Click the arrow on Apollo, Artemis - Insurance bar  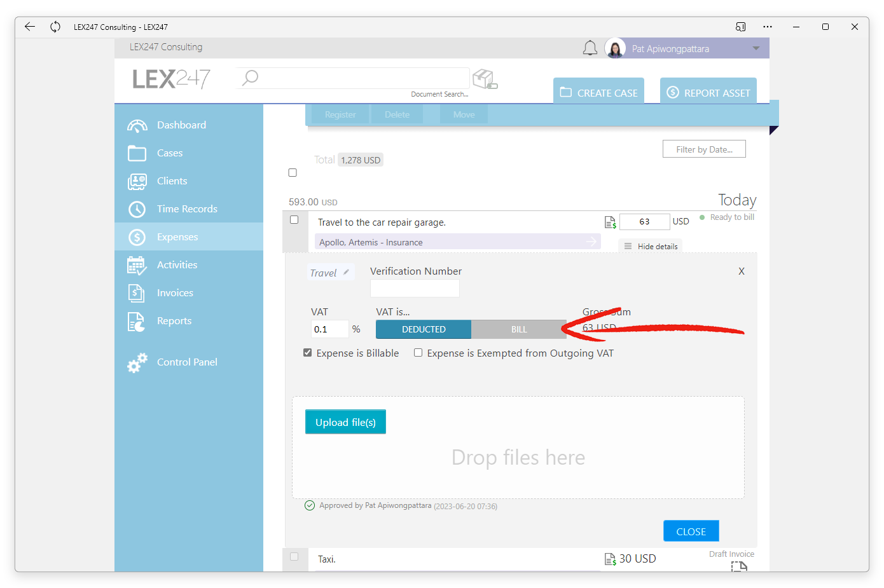[591, 242]
